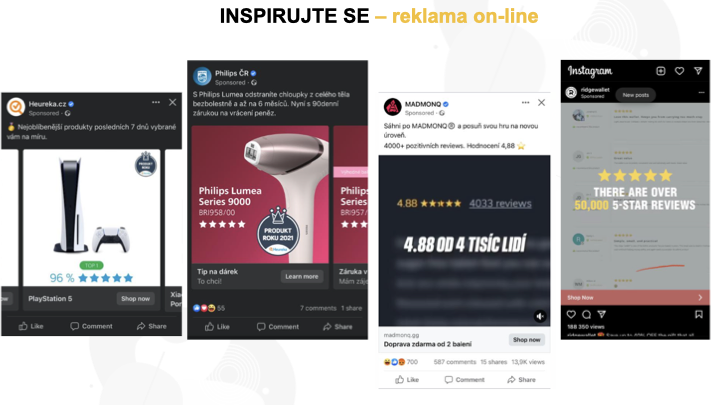This screenshot has width=720, height=405.
Task: Open the Heureka.cz post options menu
Action: [x=156, y=102]
